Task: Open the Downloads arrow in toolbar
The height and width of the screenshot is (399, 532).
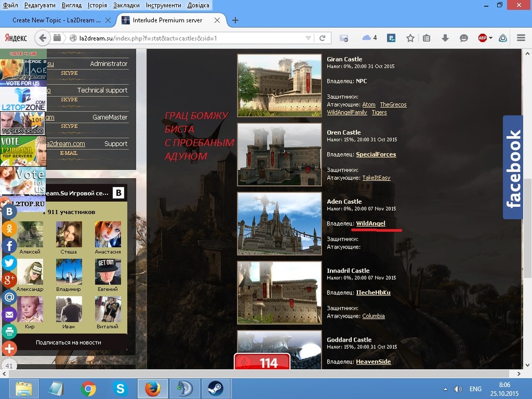Action: pos(445,38)
